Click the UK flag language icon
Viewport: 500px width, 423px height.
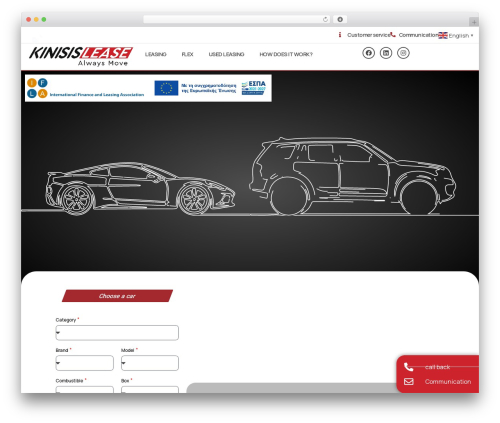click(x=443, y=35)
